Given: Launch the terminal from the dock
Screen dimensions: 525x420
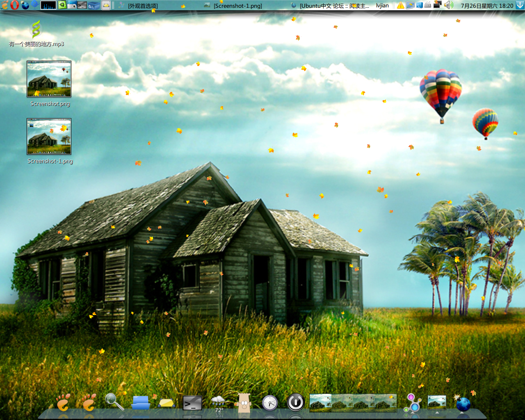Looking at the screenshot, I should coord(192,403).
